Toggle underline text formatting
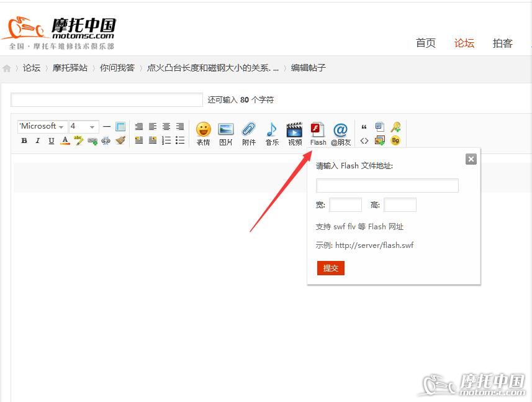This screenshot has height=402, width=532. point(51,140)
